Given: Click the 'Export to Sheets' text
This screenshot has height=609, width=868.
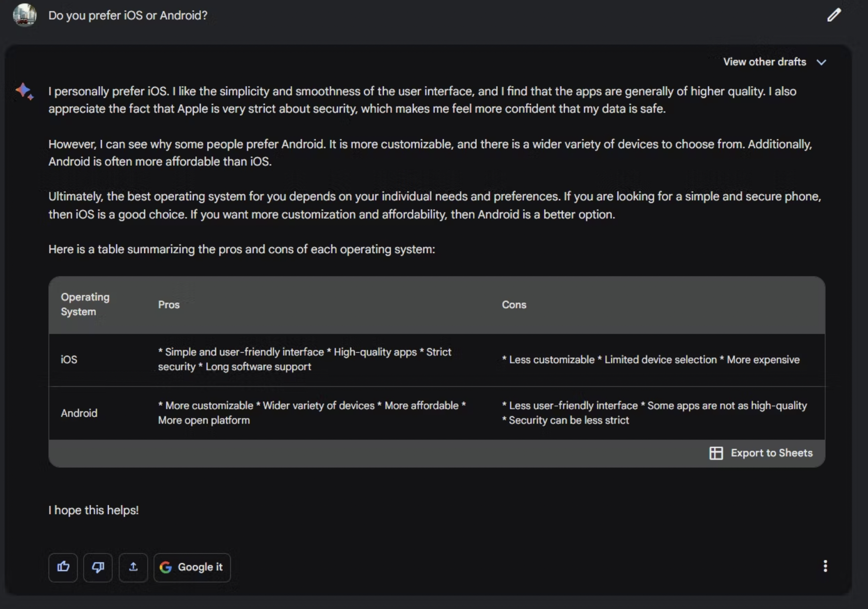Looking at the screenshot, I should pos(772,453).
